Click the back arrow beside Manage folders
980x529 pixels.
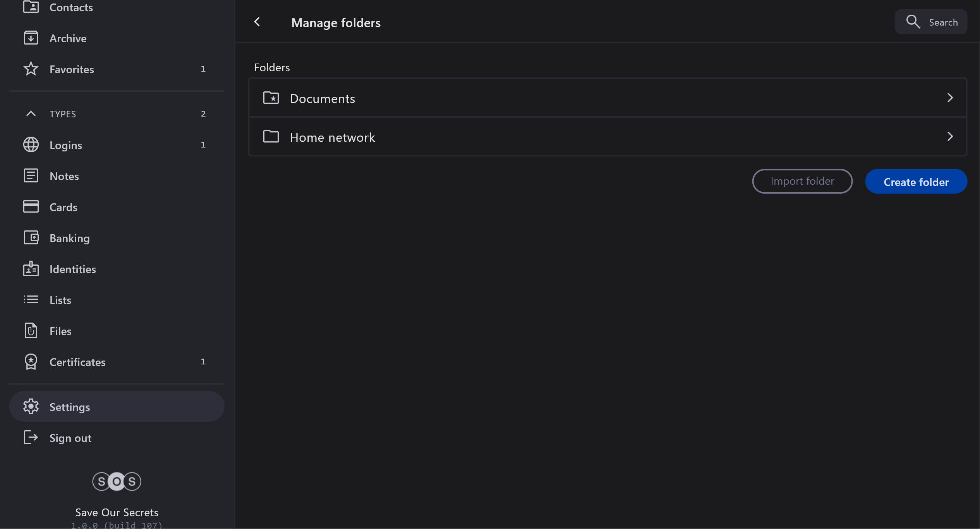[257, 22]
